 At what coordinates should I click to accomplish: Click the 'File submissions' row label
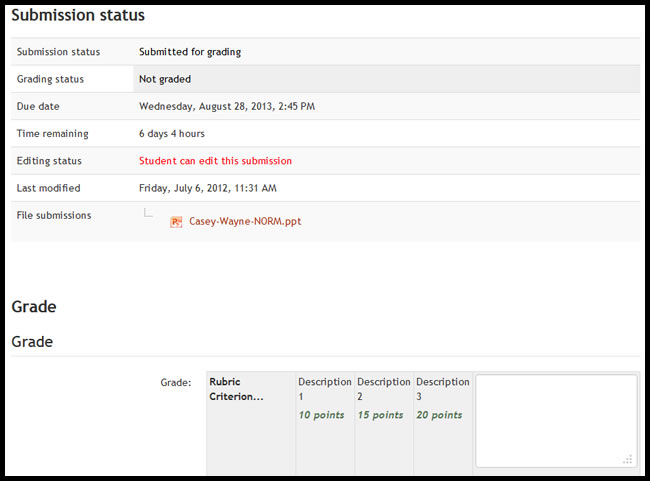(x=54, y=215)
